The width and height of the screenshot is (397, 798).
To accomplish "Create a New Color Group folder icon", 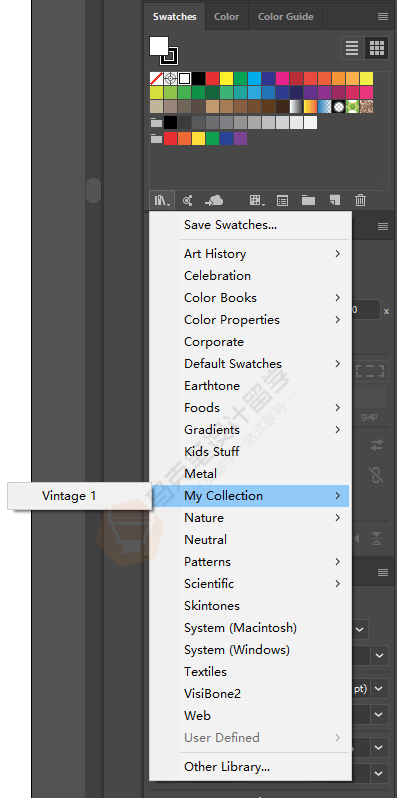I will click(308, 200).
